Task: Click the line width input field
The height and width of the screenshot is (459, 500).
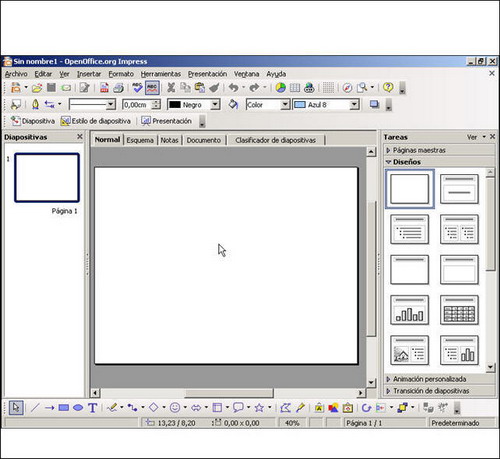Action: 138,105
